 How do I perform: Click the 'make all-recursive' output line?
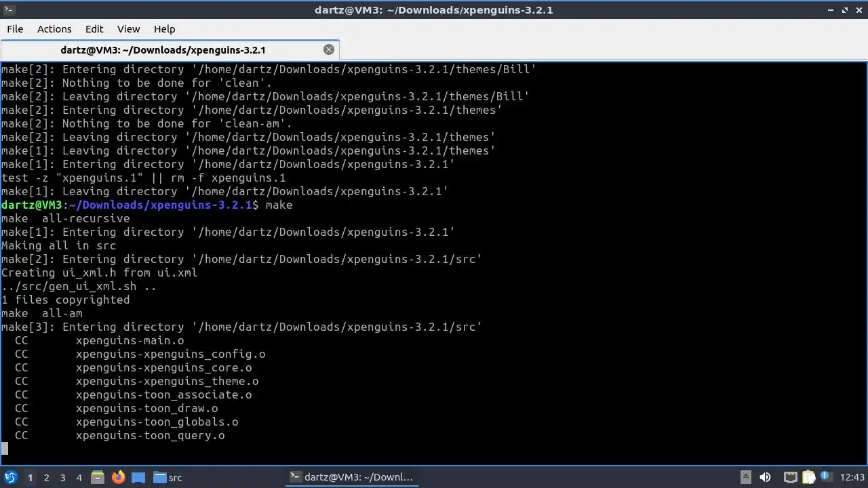click(x=65, y=218)
